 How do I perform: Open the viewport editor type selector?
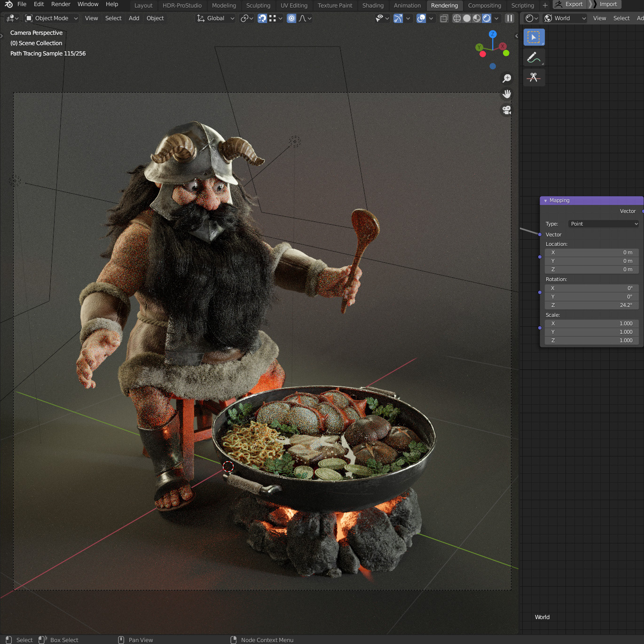[x=12, y=18]
